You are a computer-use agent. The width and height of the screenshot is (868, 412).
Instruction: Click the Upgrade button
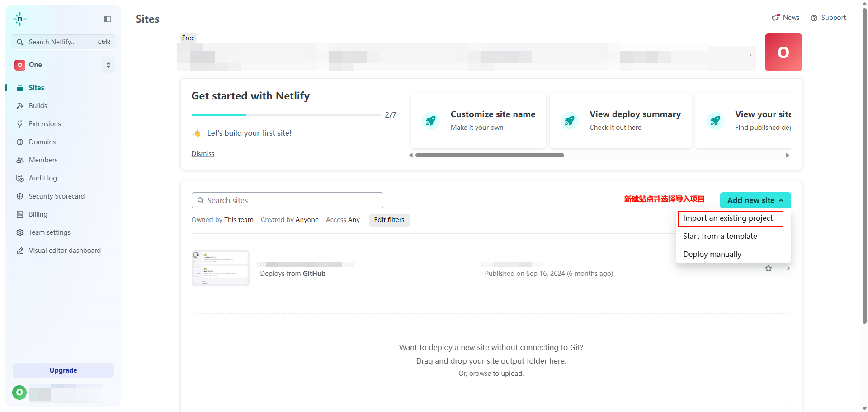(x=63, y=370)
